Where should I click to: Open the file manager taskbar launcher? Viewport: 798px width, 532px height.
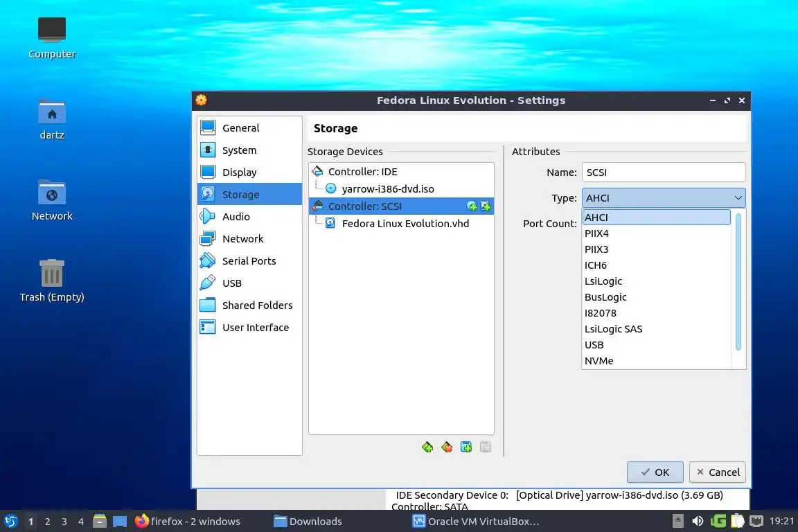[x=100, y=522]
